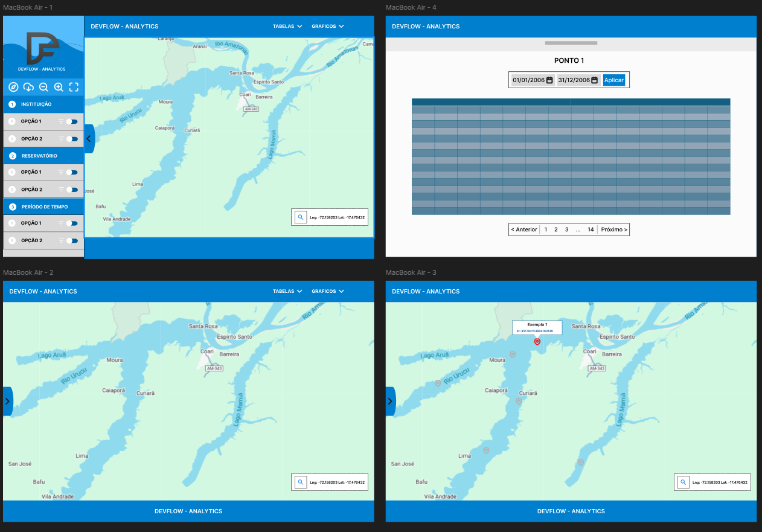762x532 pixels.
Task: Click the A badge of Instituição Opção 1
Action: point(11,121)
